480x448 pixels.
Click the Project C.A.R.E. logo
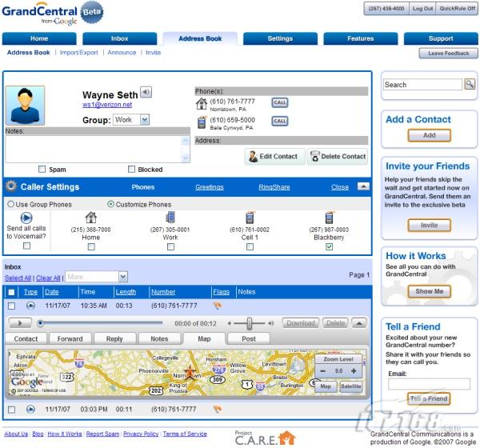point(265,438)
